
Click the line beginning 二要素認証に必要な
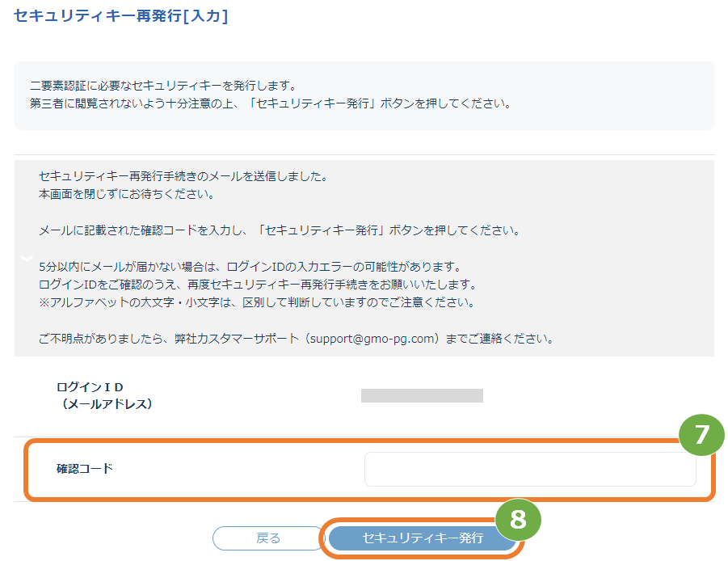pyautogui.click(x=163, y=86)
